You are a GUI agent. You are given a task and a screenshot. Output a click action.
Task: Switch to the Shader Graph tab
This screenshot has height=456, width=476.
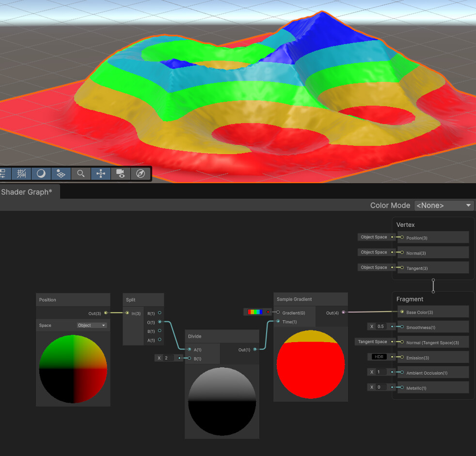point(27,191)
